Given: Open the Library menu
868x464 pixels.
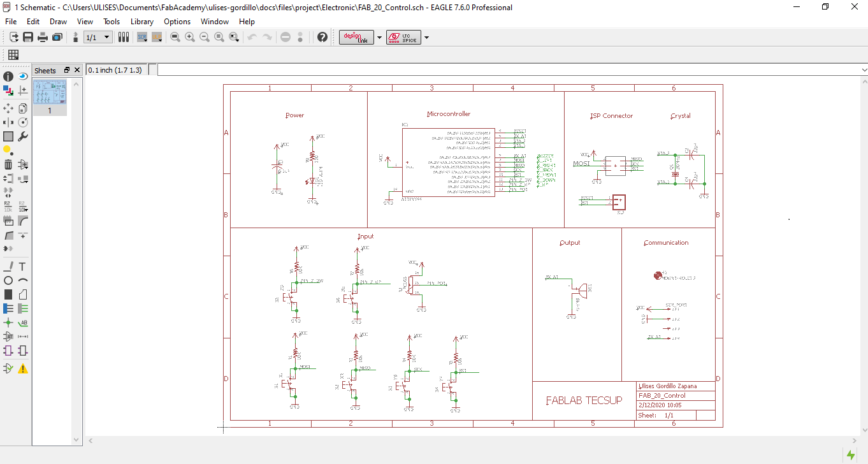Looking at the screenshot, I should coord(141,22).
